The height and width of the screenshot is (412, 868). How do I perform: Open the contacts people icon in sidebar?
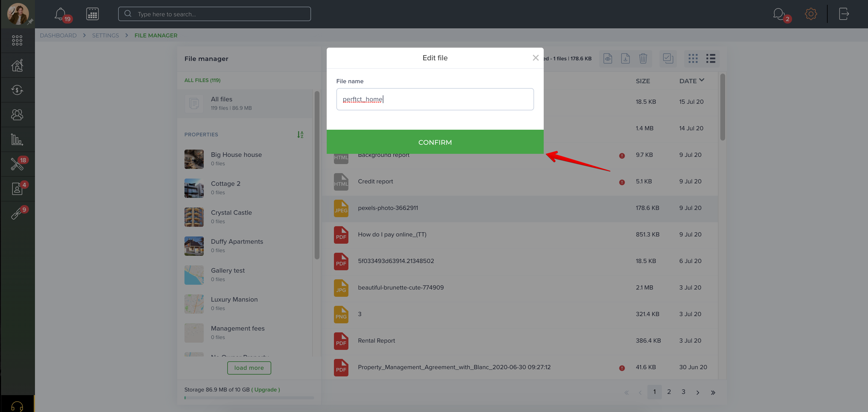17,115
